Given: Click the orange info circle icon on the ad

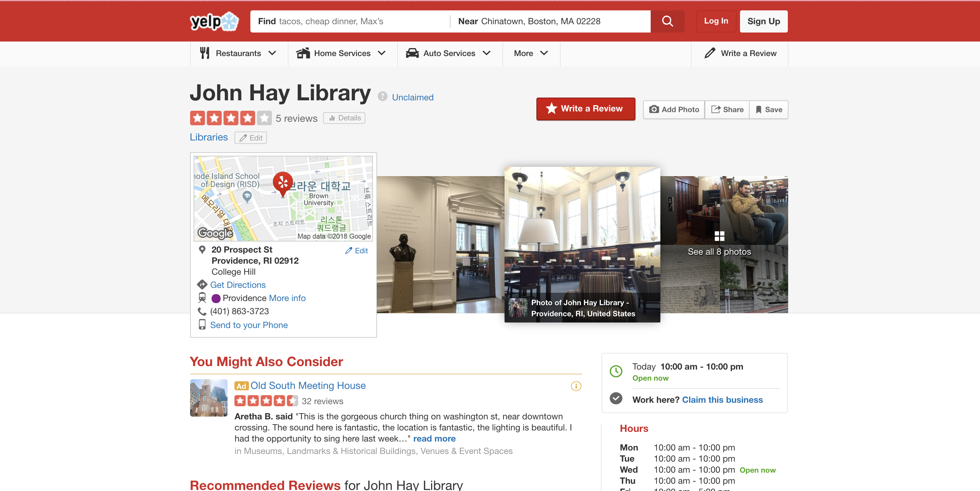Looking at the screenshot, I should click(576, 386).
